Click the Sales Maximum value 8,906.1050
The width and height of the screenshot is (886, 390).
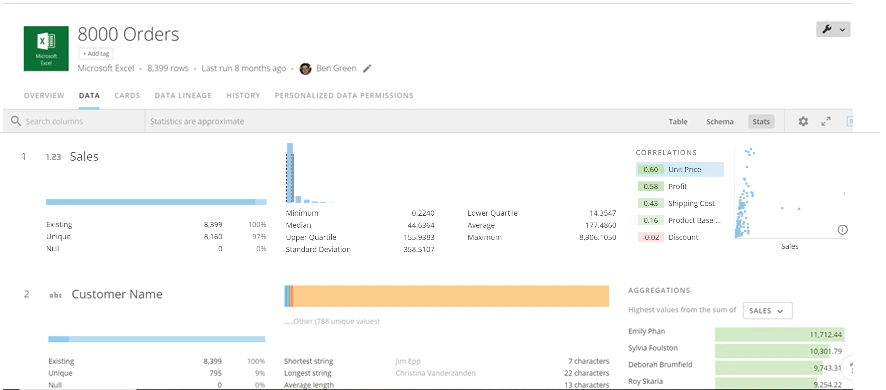point(597,237)
